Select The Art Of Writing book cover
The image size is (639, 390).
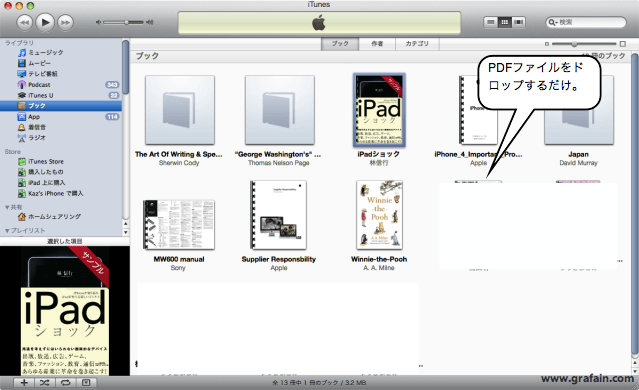(180, 110)
